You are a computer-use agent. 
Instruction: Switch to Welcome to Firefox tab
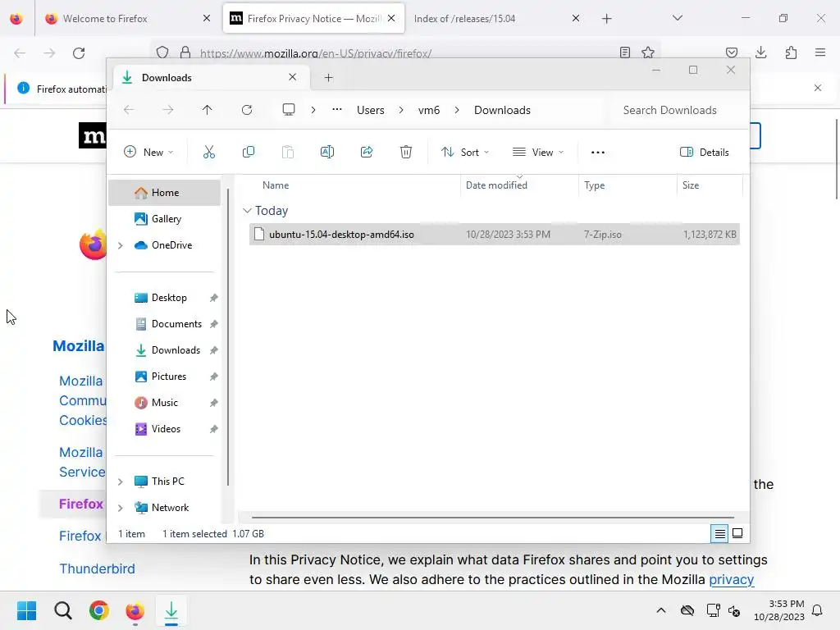[x=127, y=18]
